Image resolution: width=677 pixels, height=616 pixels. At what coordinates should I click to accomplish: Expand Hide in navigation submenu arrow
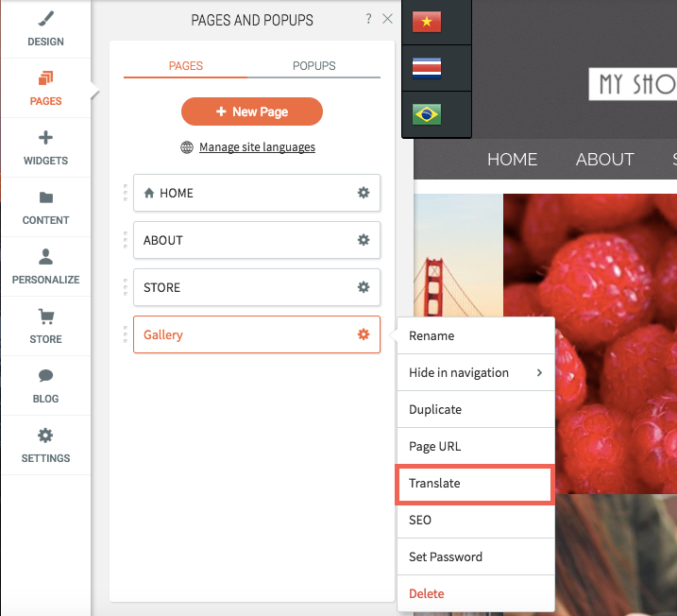(x=539, y=372)
